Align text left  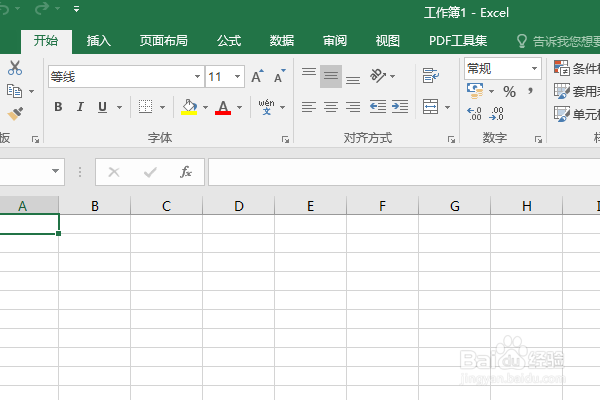[309, 107]
